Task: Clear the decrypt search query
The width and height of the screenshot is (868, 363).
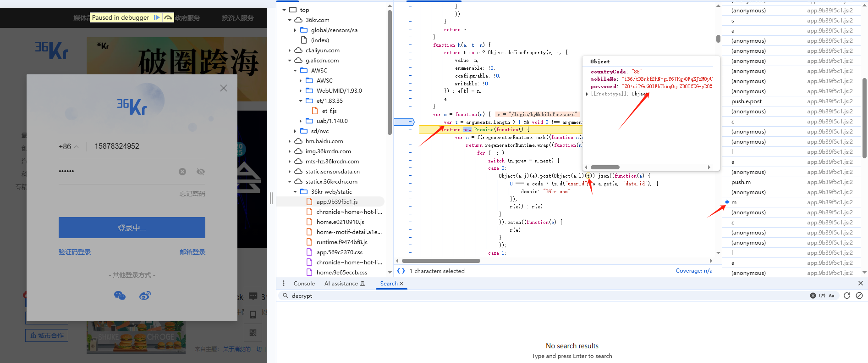Action: point(813,296)
